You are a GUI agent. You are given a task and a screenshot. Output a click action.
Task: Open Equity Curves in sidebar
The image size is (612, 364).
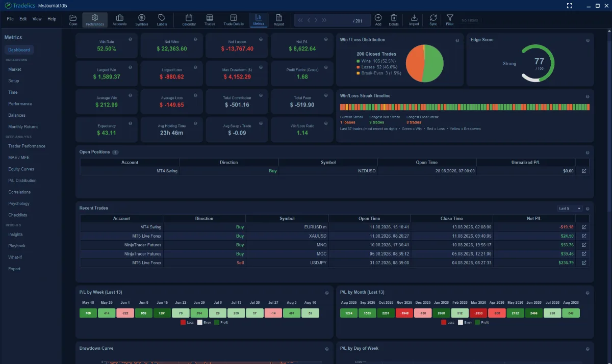click(21, 169)
